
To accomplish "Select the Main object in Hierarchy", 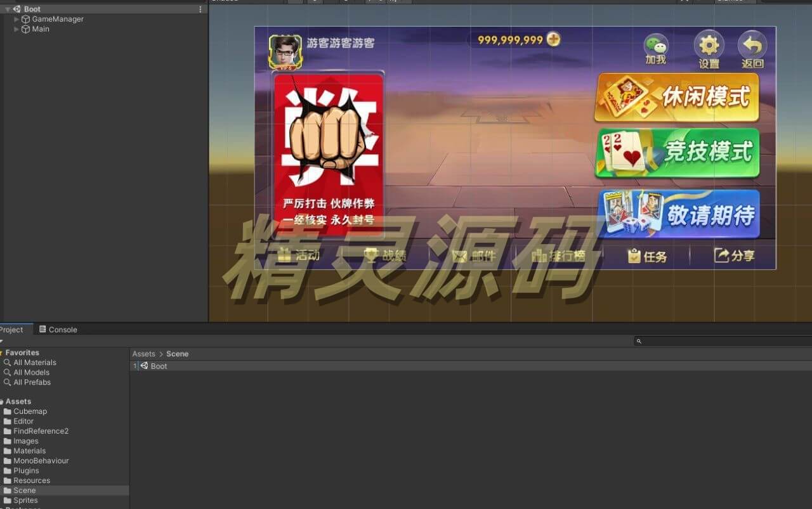I will click(x=41, y=29).
